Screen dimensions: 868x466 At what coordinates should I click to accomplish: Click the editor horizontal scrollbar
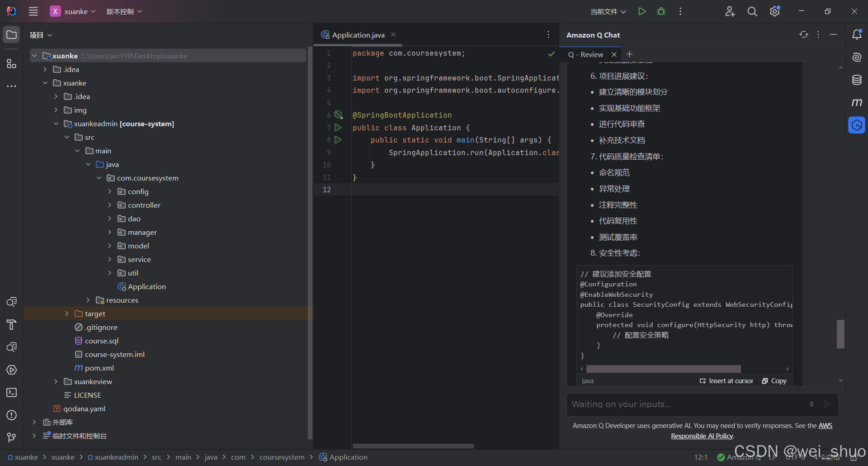tap(413, 446)
